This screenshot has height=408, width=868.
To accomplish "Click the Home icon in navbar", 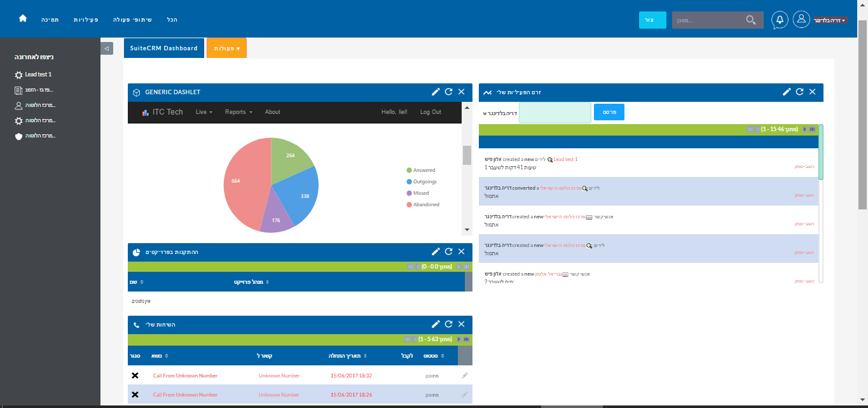I will (23, 19).
